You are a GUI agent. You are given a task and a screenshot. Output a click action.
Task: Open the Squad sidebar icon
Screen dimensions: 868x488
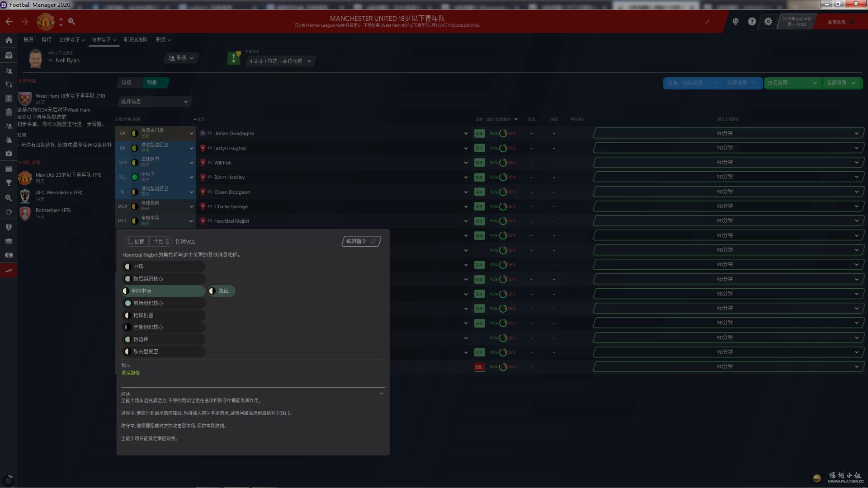click(x=9, y=70)
